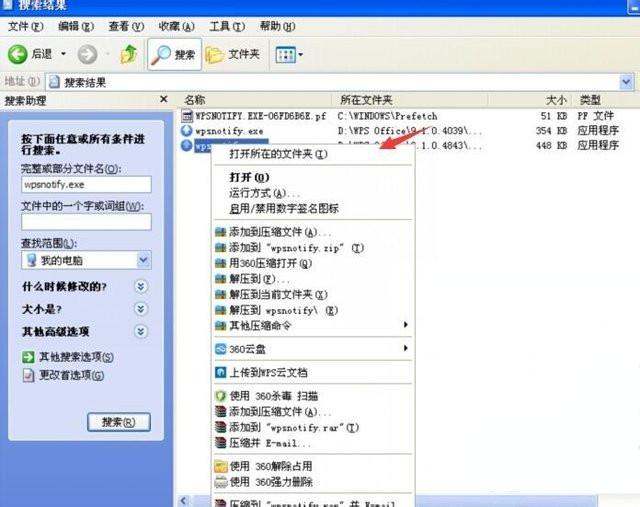Click the file name field containing wpsnotify.exe
640x507 pixels.
tap(86, 185)
